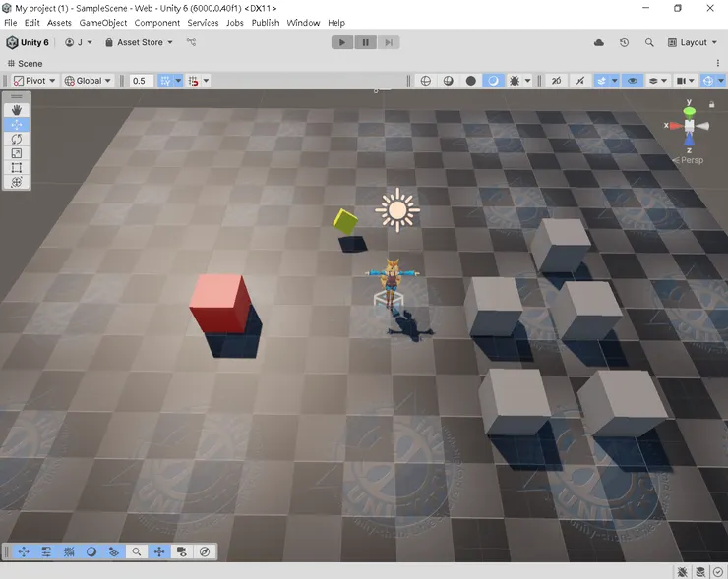Screen dimensions: 728x579
Task: Open the scene camera settings dropdown
Action: point(685,81)
